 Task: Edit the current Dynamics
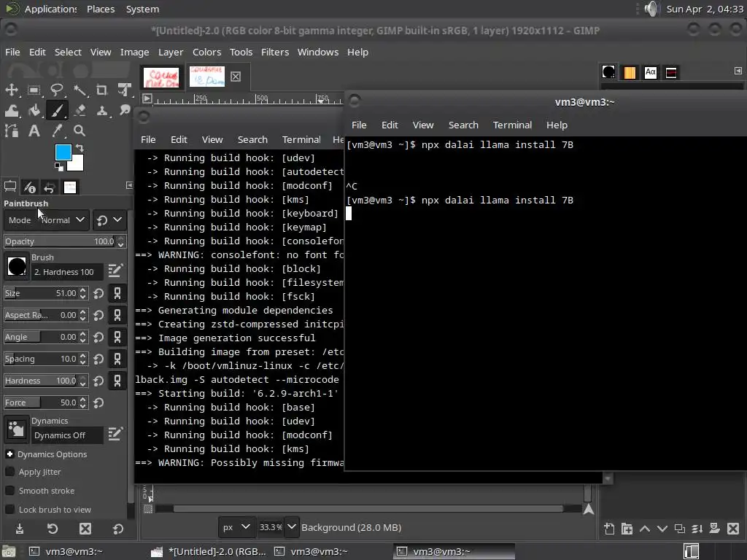coord(116,434)
